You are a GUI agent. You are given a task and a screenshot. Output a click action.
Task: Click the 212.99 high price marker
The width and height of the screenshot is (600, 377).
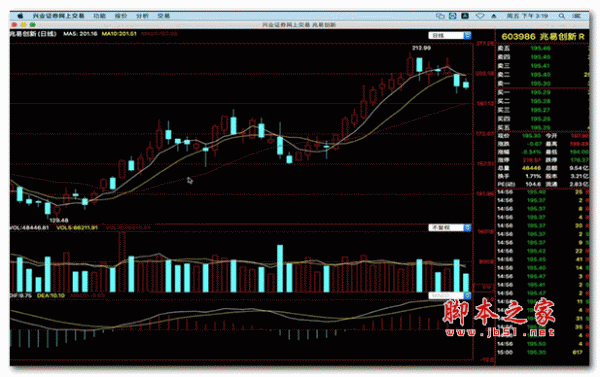(x=421, y=48)
